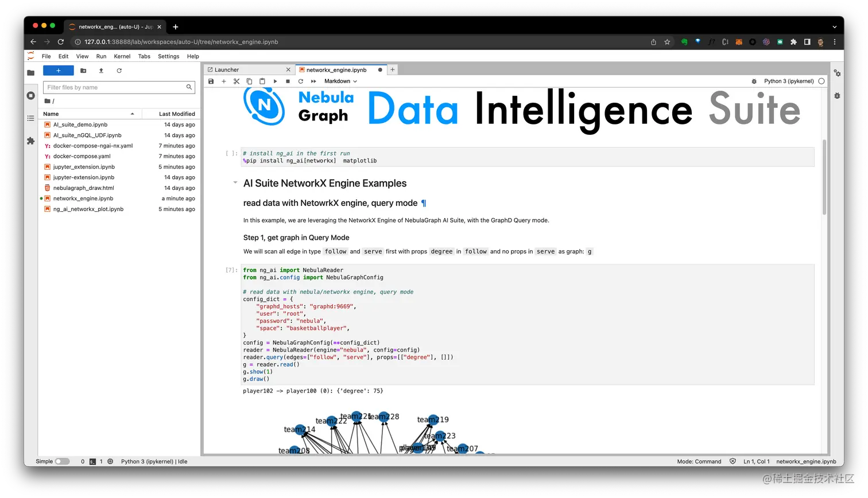Open the Extension Manager sidebar

31,141
